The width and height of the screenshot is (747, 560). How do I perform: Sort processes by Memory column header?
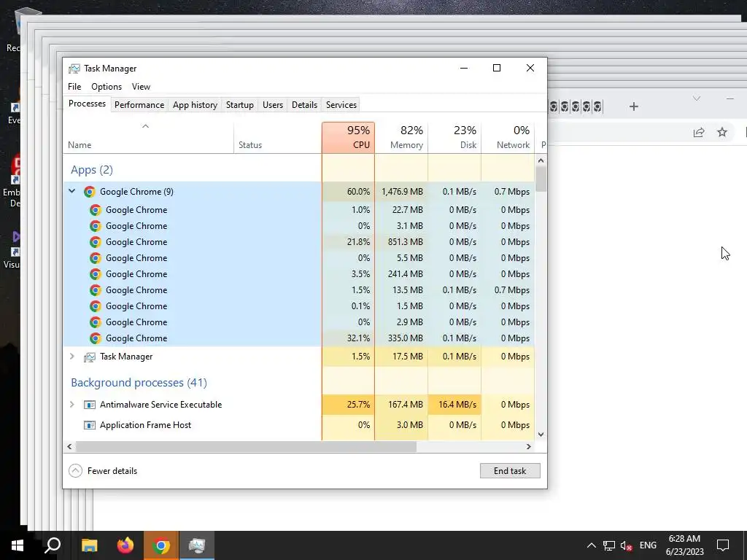tap(402, 138)
